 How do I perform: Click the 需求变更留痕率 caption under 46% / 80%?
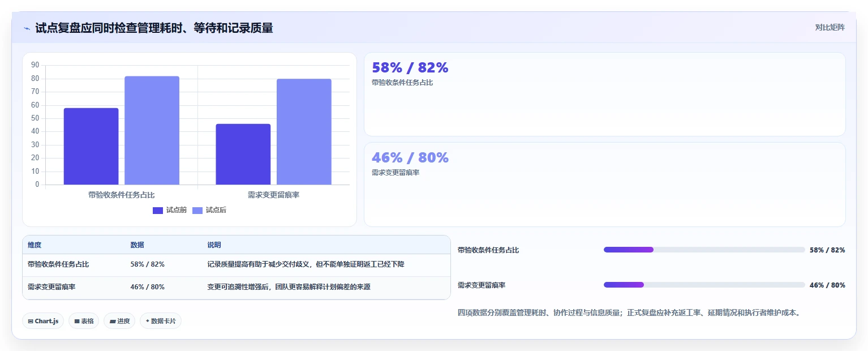tap(396, 173)
